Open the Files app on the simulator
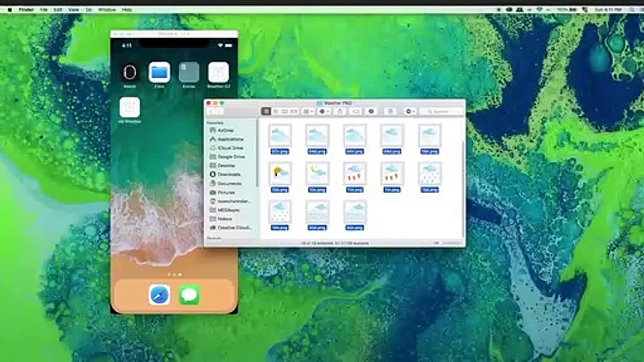Viewport: 644px width, 362px height. (159, 72)
